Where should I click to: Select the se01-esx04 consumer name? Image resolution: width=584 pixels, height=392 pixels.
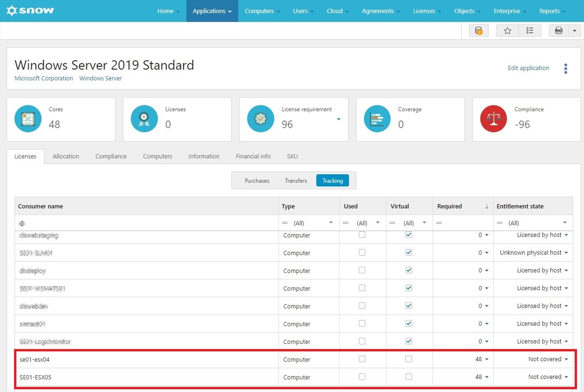[34, 359]
